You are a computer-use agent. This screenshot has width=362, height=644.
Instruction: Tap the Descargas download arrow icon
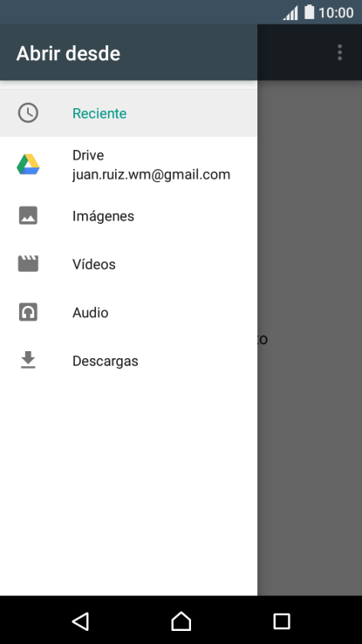coord(28,360)
